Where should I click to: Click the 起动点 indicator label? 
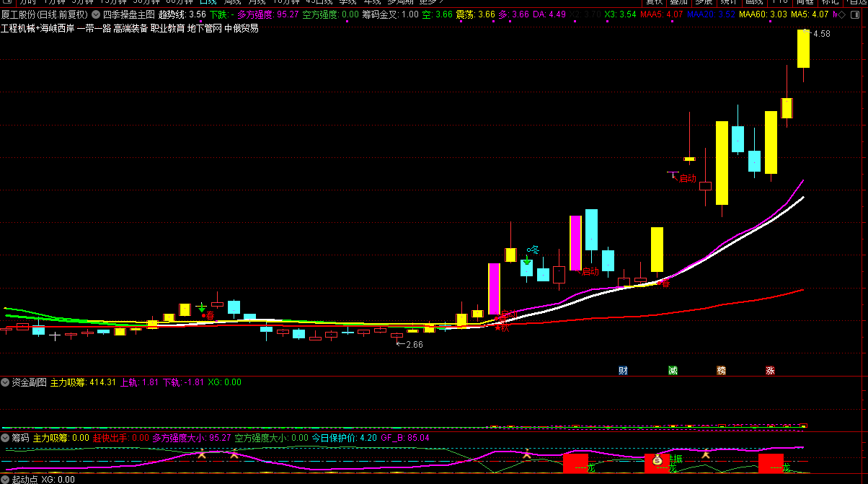coord(25,479)
